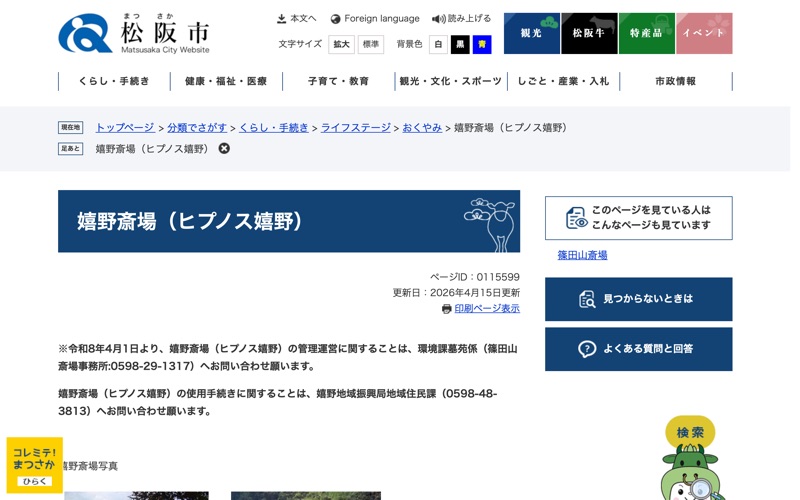Viewport: 800px width, 500px height.
Task: Set background color to blue 青
Action: click(x=482, y=44)
